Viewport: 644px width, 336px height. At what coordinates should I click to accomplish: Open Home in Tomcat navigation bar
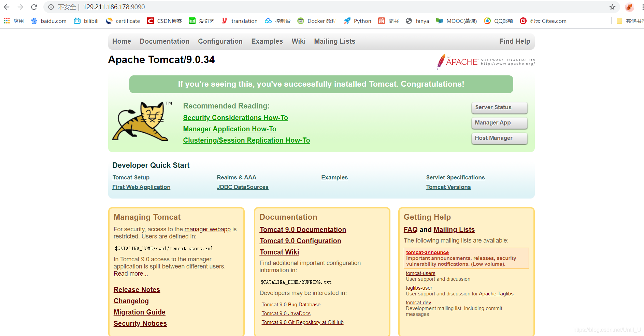(x=122, y=41)
